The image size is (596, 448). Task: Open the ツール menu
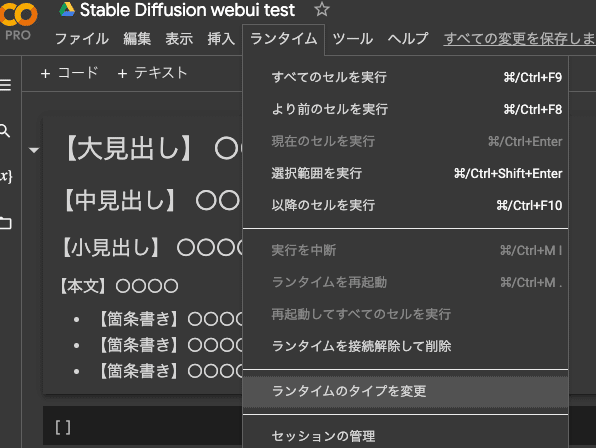click(352, 39)
